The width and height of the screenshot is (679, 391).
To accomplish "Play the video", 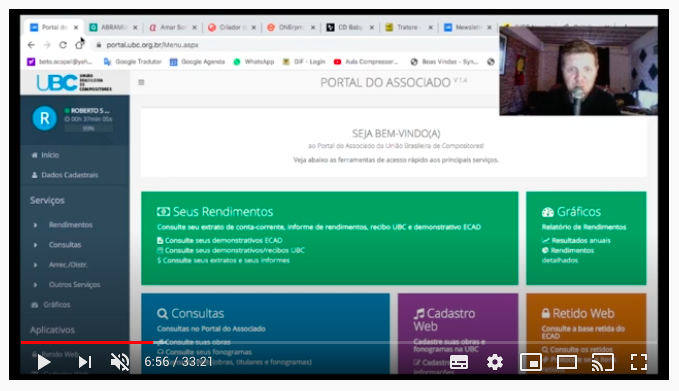I will 44,362.
